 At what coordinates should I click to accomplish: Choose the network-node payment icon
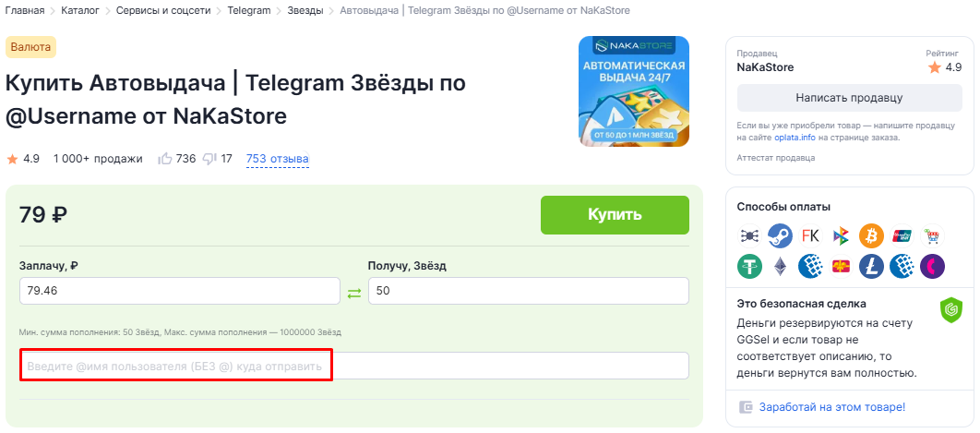point(749,236)
